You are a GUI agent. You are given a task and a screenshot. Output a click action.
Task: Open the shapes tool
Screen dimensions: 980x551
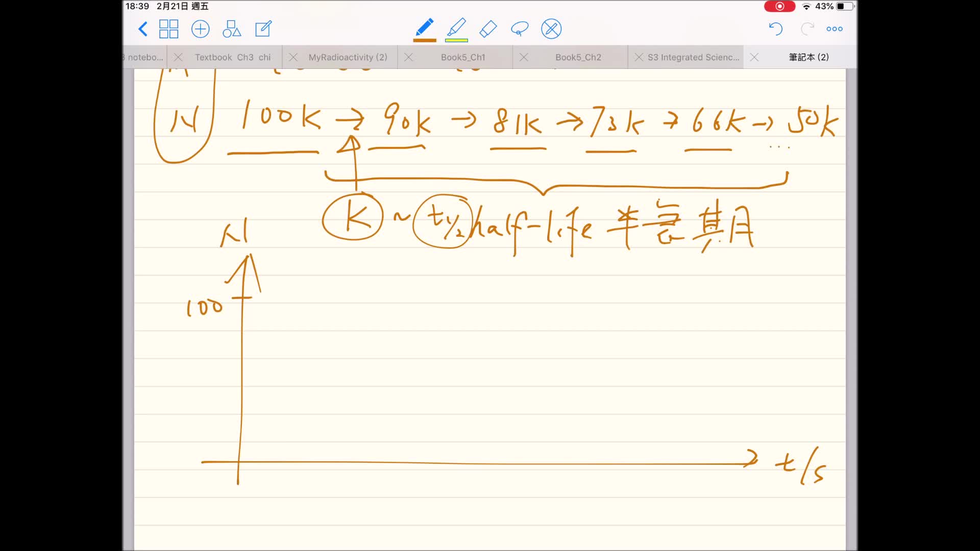(x=232, y=29)
